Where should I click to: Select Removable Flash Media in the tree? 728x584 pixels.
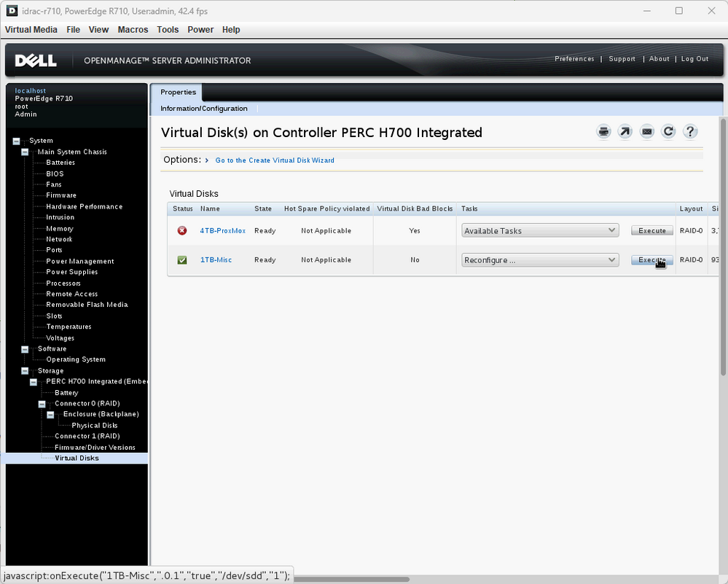(x=87, y=305)
